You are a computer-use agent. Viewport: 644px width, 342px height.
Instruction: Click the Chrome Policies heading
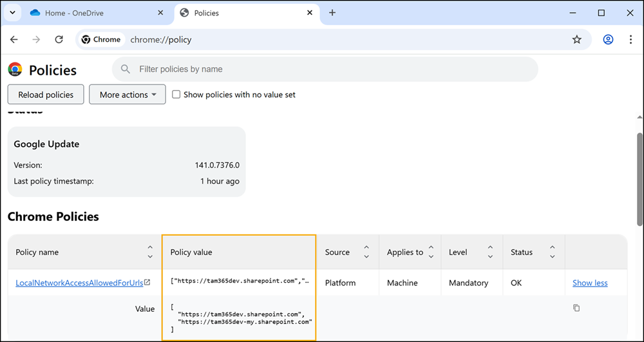point(53,216)
